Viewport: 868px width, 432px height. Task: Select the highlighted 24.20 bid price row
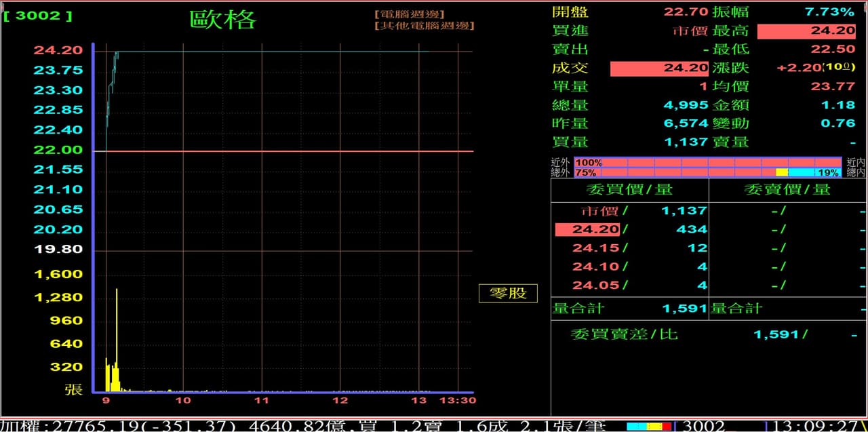(x=629, y=230)
